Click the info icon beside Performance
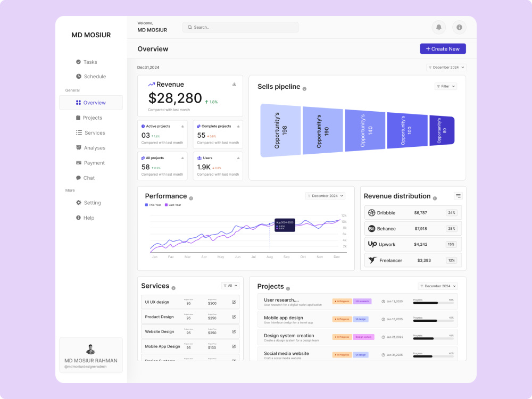Image resolution: width=532 pixels, height=399 pixels. 191,198
